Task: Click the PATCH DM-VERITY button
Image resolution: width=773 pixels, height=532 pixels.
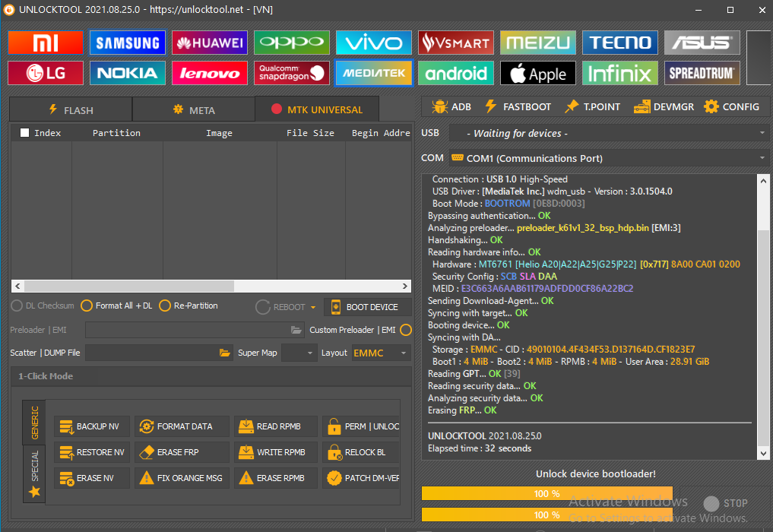Action: click(361, 478)
